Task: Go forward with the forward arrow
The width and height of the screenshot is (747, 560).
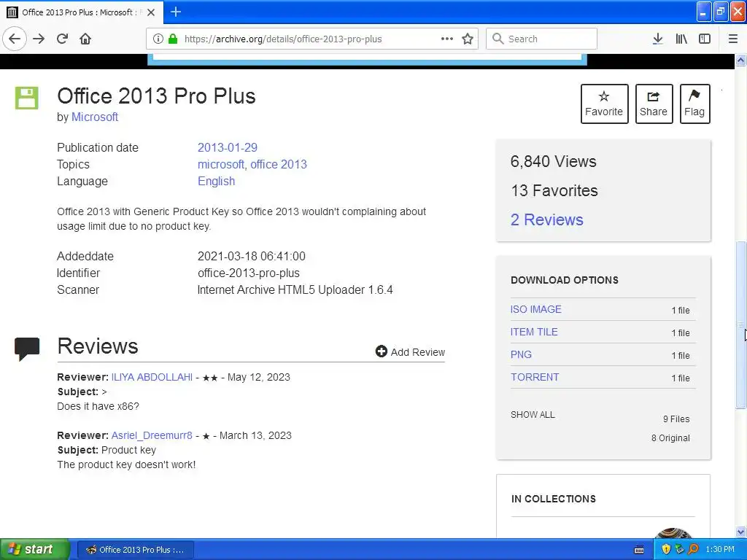Action: (39, 39)
